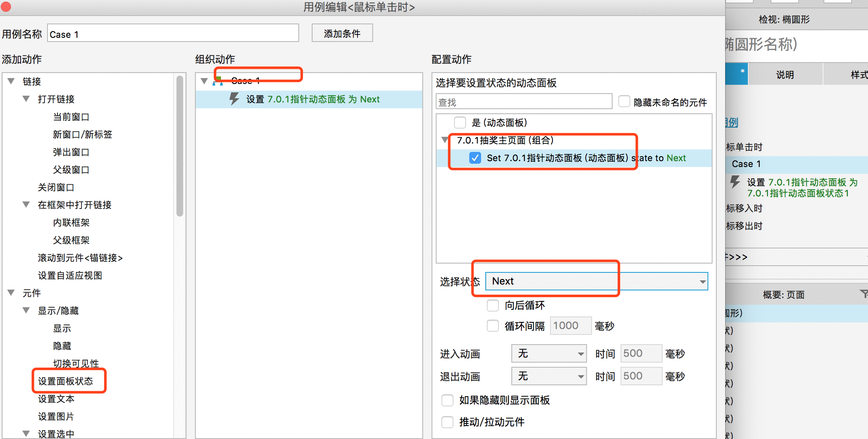Select the 父级窗口 action
Image resolution: width=868 pixels, height=439 pixels.
pos(71,170)
